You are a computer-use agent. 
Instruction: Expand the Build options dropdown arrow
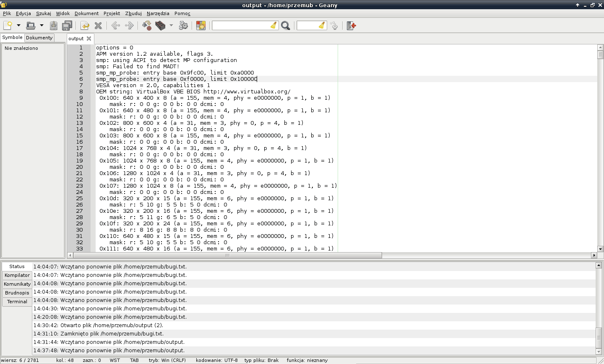pos(171,26)
